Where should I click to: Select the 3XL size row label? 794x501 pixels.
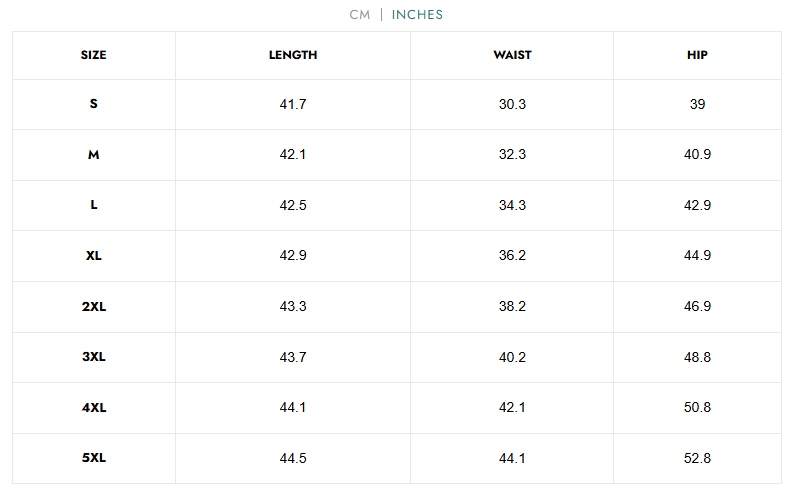[x=94, y=357]
